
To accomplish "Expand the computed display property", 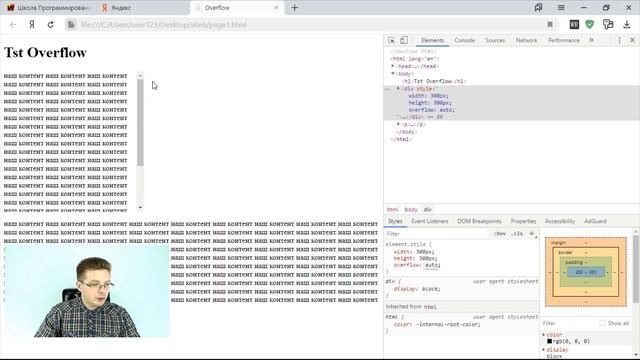I will (x=544, y=350).
